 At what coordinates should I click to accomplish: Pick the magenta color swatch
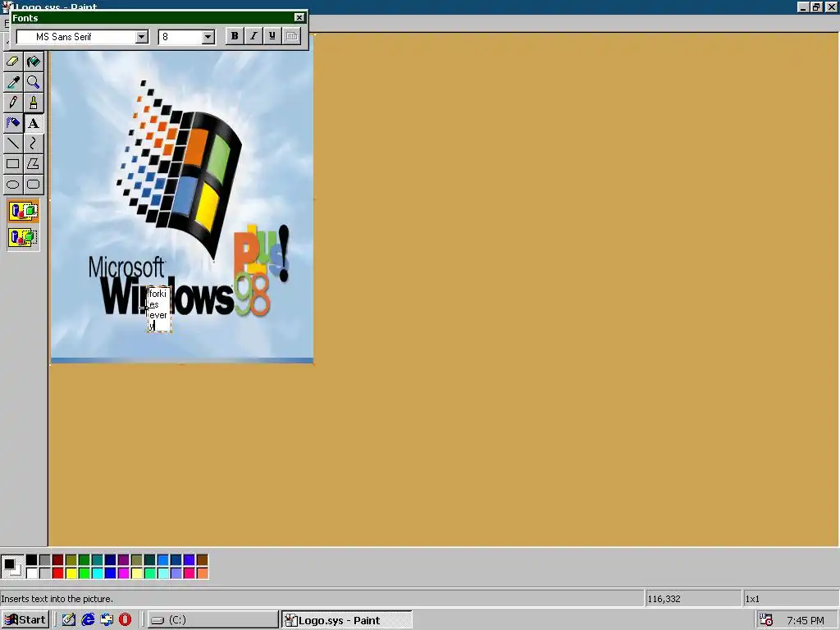click(x=124, y=573)
